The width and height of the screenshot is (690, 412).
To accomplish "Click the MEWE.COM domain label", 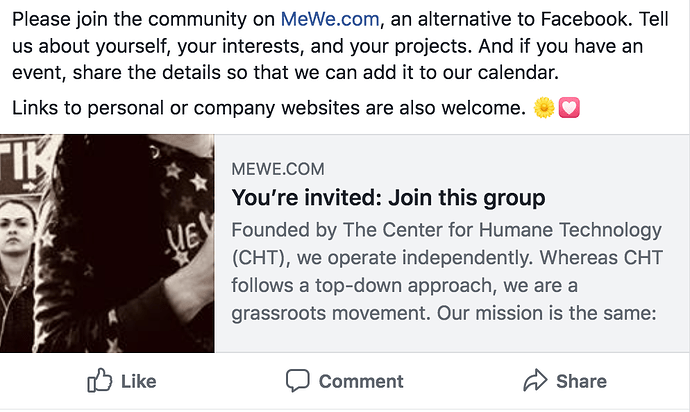I will [x=278, y=169].
